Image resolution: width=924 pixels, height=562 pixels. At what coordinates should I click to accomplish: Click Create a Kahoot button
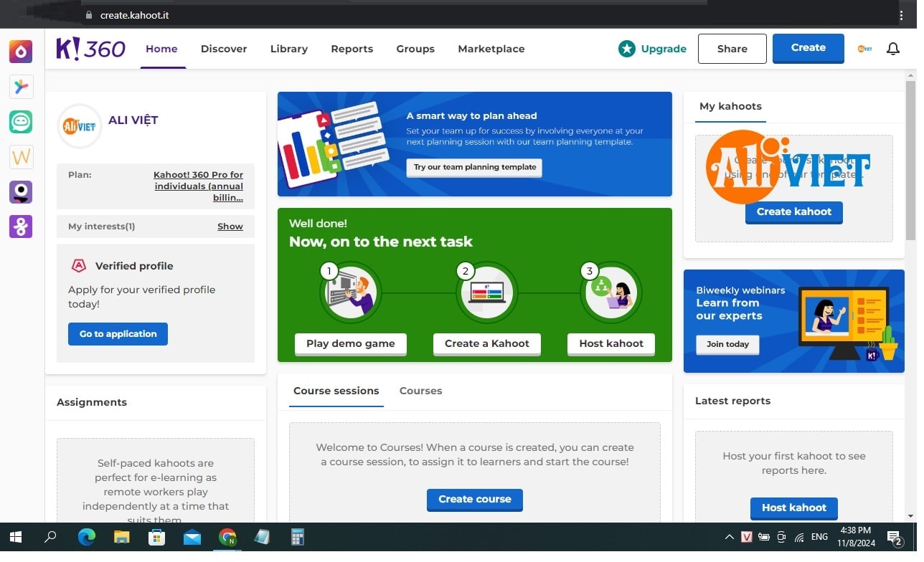pyautogui.click(x=487, y=343)
